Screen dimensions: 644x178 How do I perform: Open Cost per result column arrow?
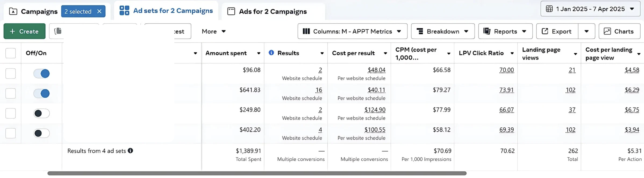tap(385, 53)
